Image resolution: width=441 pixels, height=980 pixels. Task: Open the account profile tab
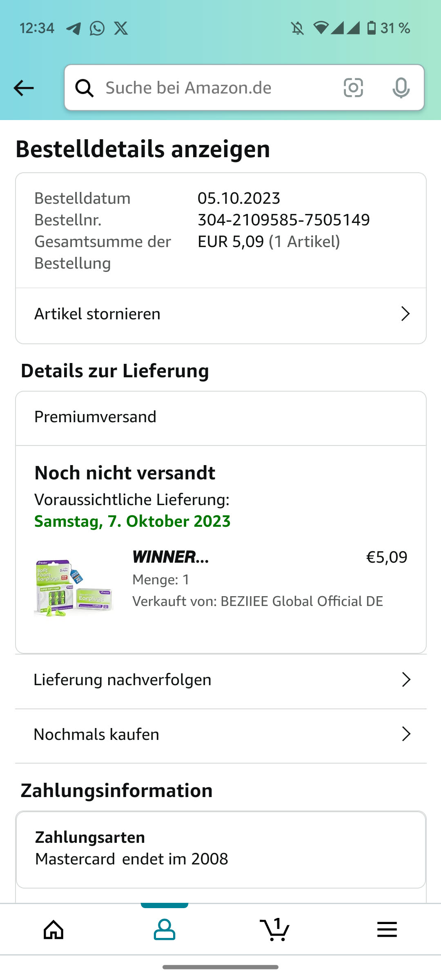[165, 930]
